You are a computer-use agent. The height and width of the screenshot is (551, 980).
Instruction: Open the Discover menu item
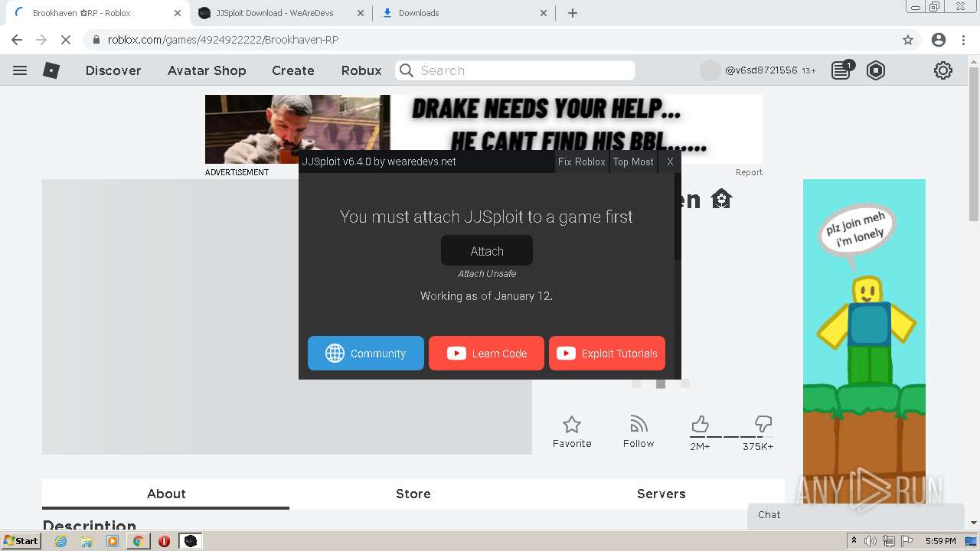coord(113,70)
